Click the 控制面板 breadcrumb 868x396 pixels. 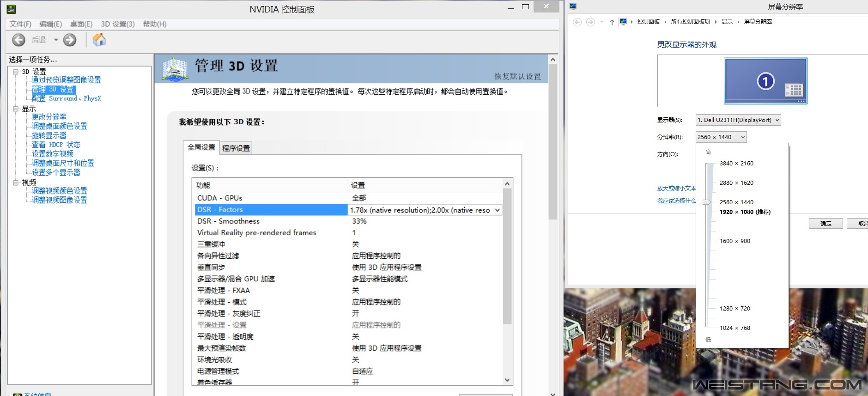tap(649, 22)
